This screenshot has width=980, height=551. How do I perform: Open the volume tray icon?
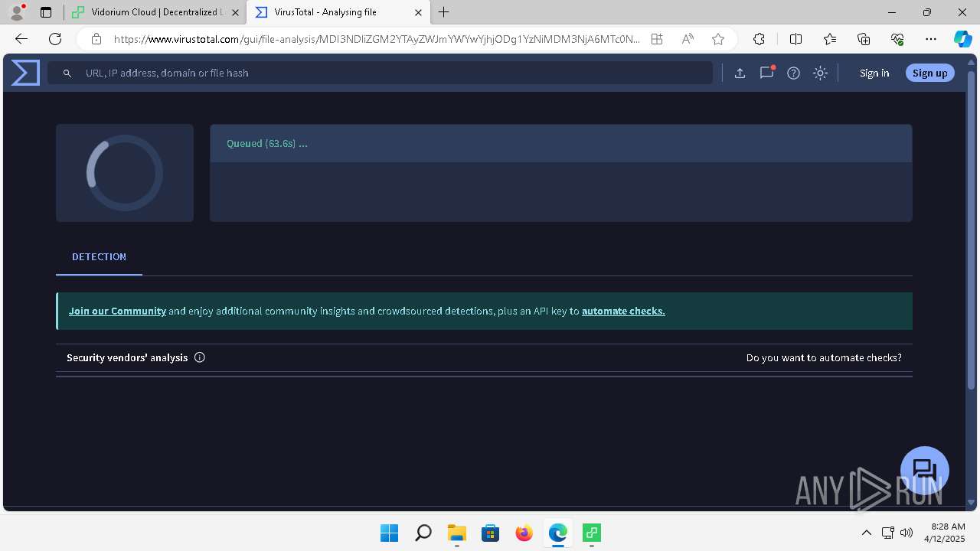(907, 533)
